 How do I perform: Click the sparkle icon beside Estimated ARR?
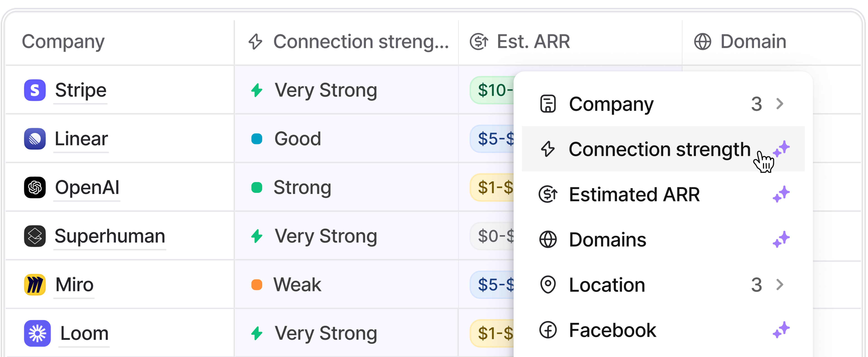[x=781, y=194]
